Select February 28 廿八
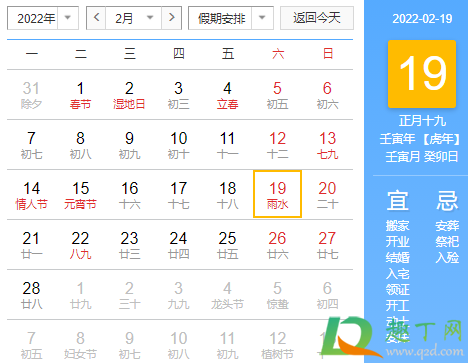The height and width of the screenshot is (363, 468). click(31, 295)
